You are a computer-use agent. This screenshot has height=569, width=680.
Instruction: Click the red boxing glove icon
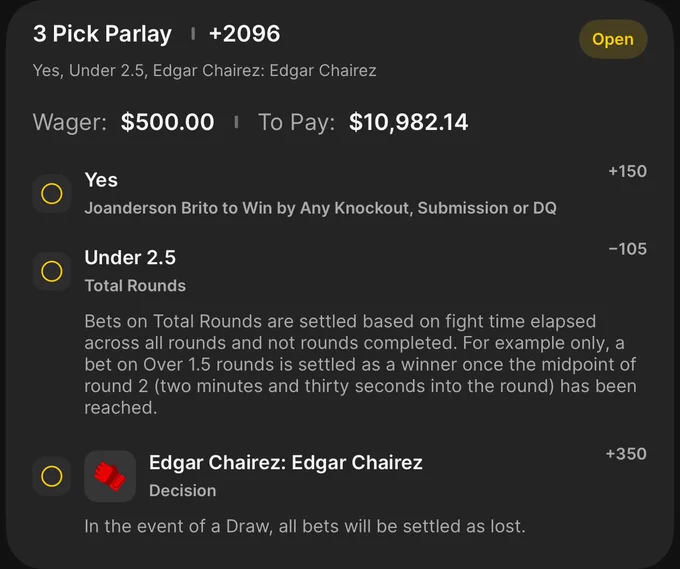110,476
